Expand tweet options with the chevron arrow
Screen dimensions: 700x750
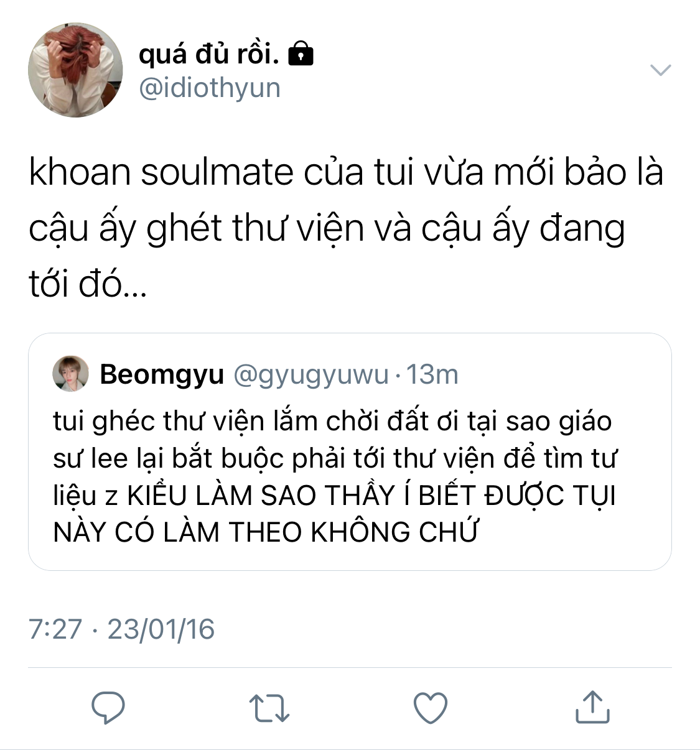coord(661,70)
